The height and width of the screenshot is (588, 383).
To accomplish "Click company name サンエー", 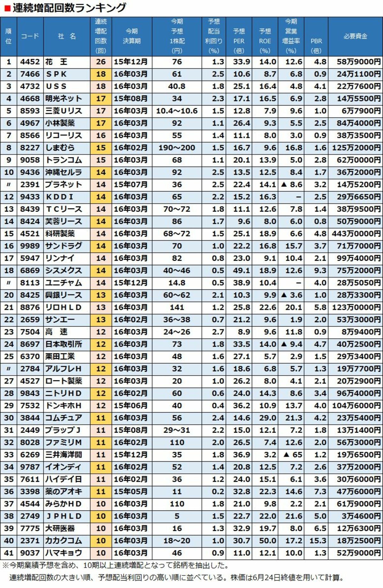I will [60, 320].
